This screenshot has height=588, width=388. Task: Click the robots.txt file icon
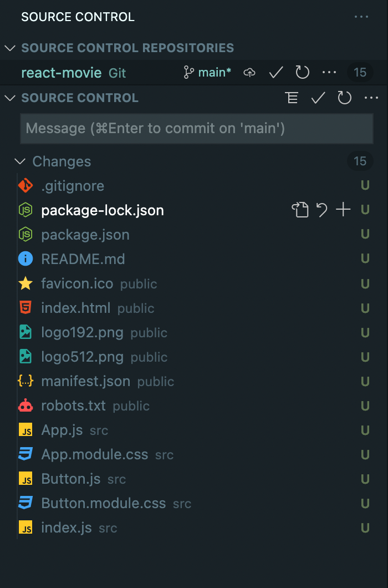26,405
